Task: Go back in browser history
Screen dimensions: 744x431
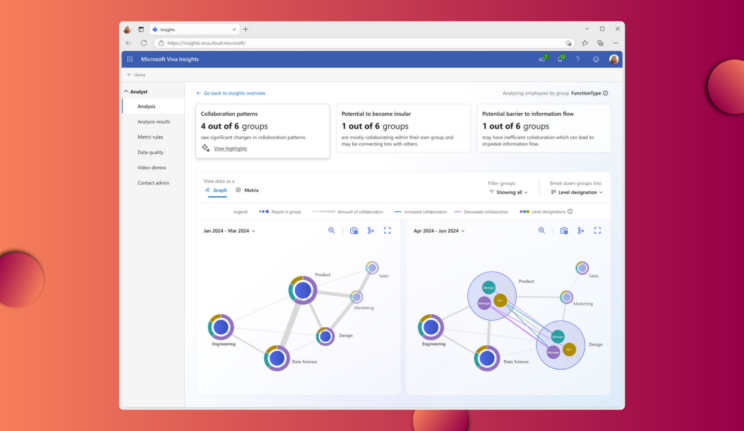Action: (129, 43)
